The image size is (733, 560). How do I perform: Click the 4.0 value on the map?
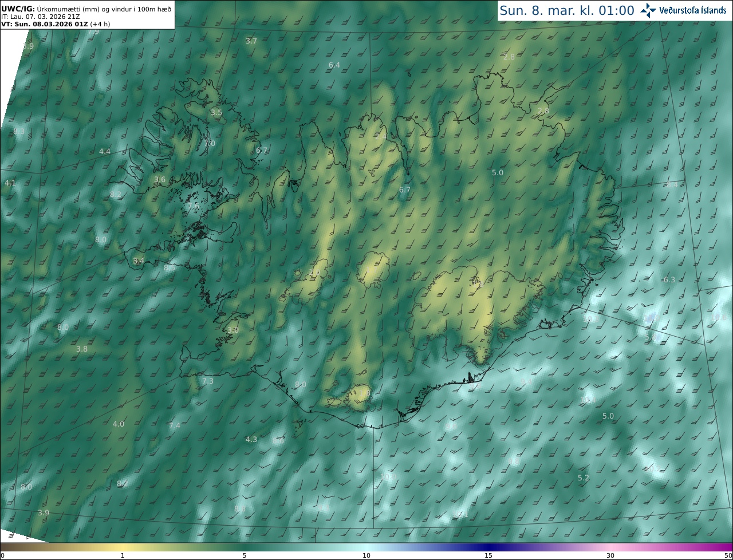point(119,424)
